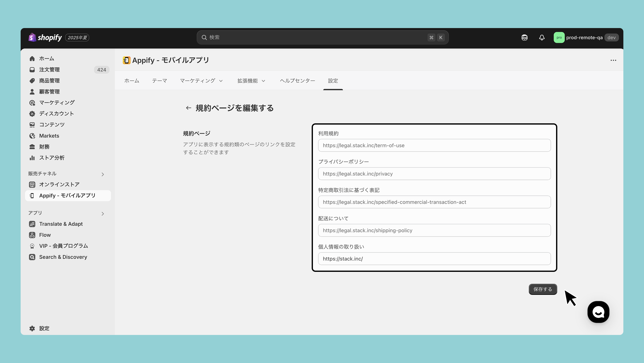Focus the 個人情報の取り扱い URL field

pyautogui.click(x=434, y=259)
